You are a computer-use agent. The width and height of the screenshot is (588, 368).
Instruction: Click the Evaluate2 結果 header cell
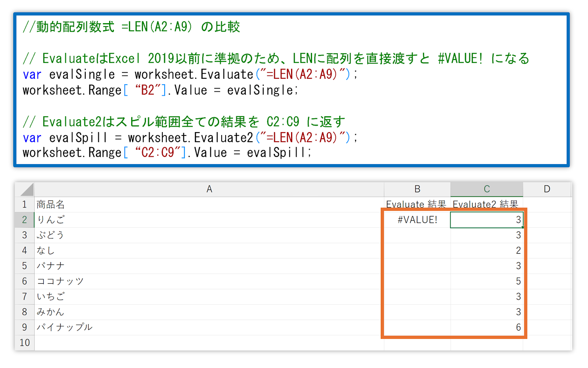(487, 205)
